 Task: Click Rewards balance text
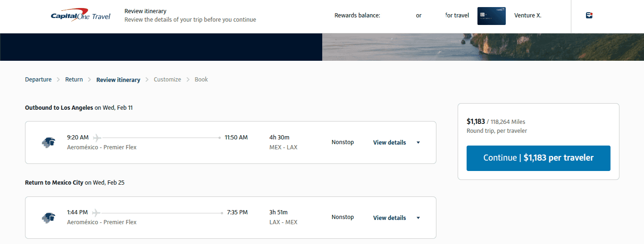[x=357, y=16]
